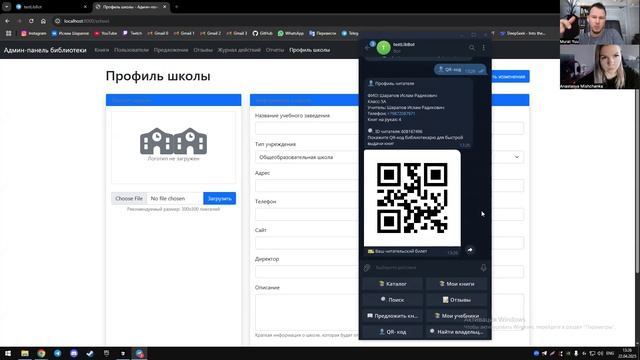Image resolution: width=640 pixels, height=360 pixels.
Task: Click the Описание text area
Action: (x=389, y=312)
